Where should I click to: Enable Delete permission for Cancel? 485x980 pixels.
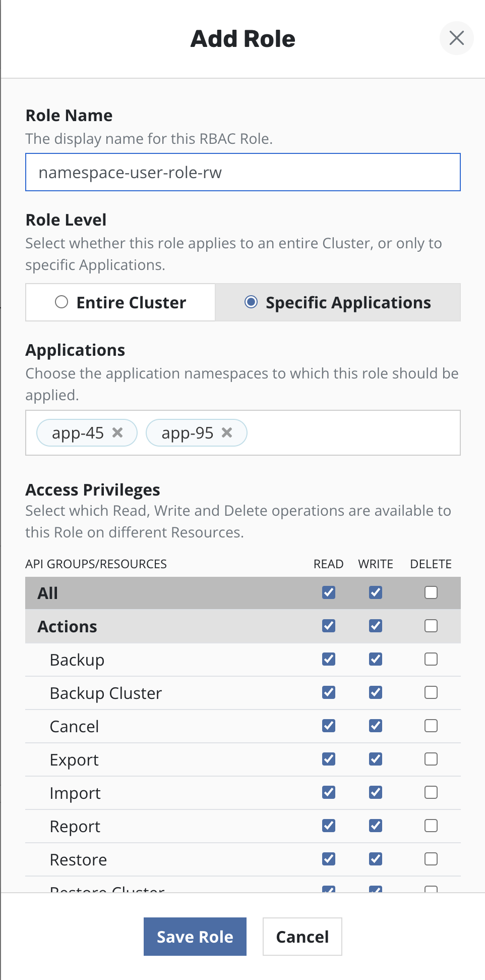(x=431, y=726)
